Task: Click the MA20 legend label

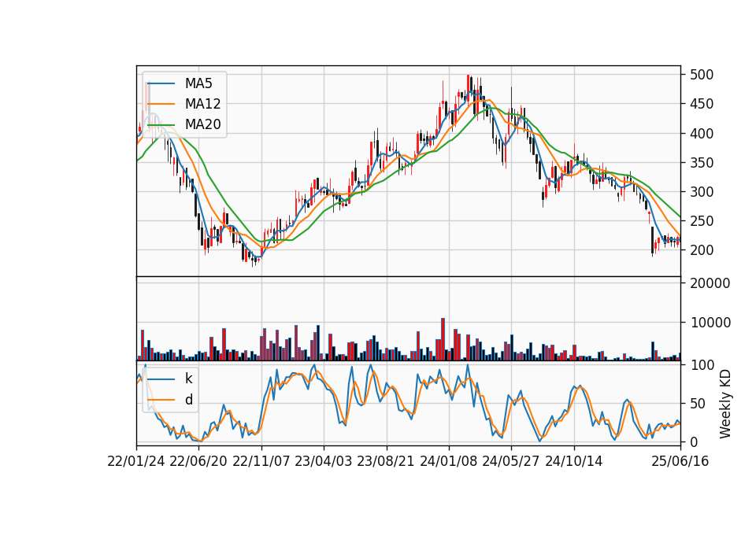Action: [202, 124]
